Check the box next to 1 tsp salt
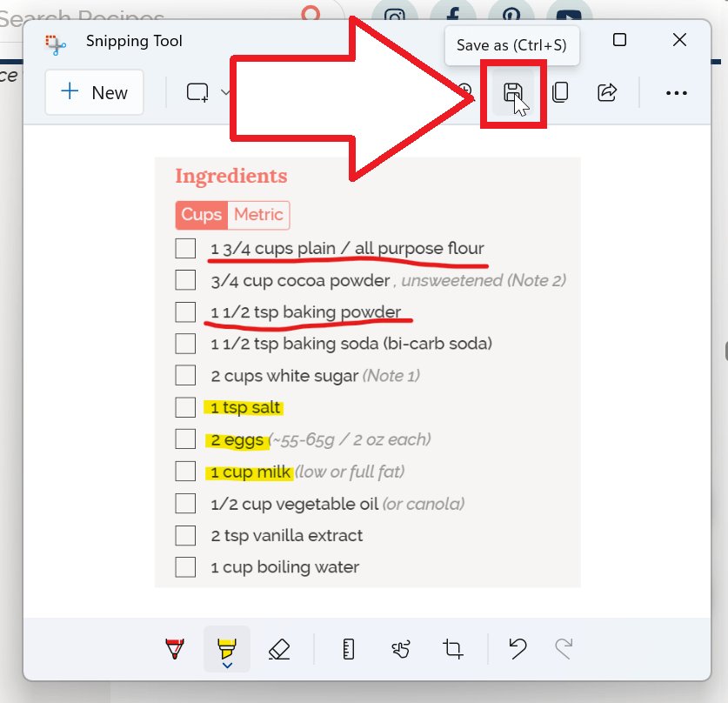The image size is (728, 703). 185,407
